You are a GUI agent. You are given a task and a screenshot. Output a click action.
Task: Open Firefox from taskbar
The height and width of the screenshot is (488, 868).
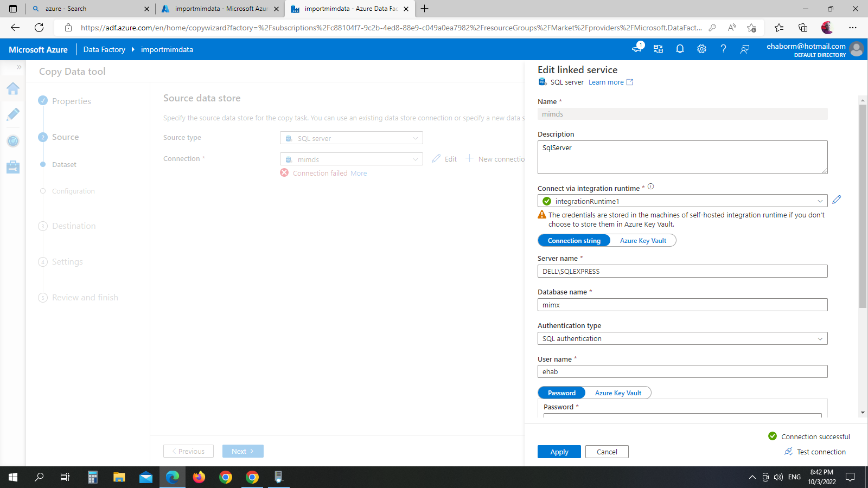click(x=199, y=477)
